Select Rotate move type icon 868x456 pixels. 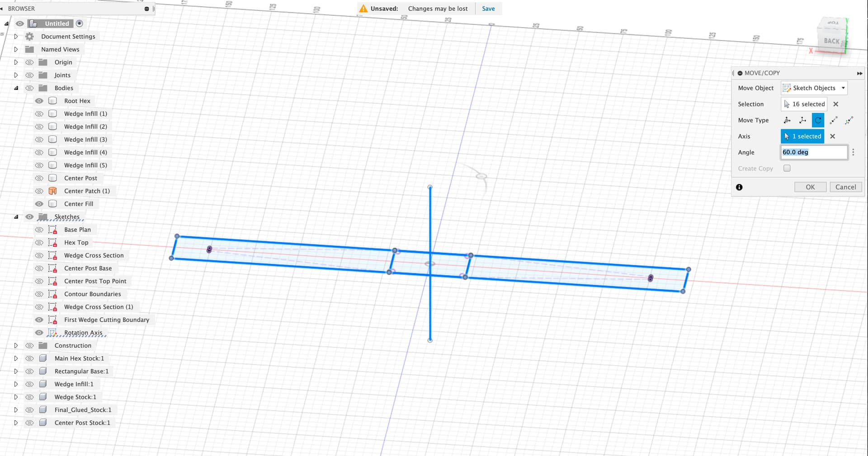click(x=818, y=120)
